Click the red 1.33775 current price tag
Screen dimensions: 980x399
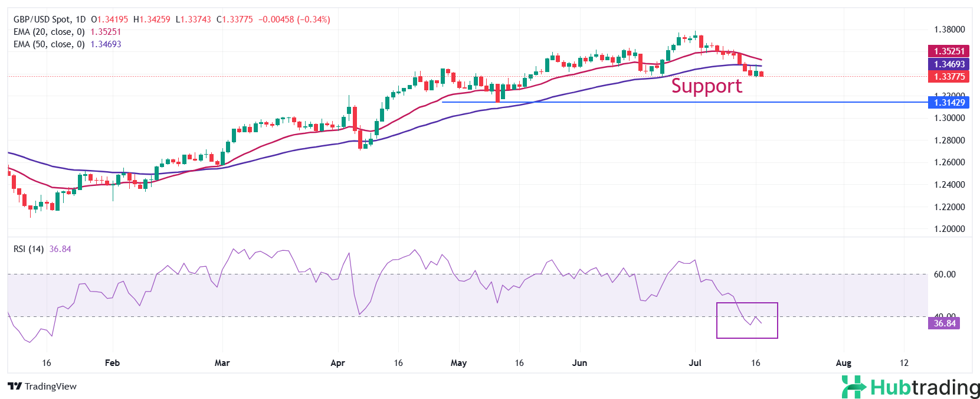949,77
